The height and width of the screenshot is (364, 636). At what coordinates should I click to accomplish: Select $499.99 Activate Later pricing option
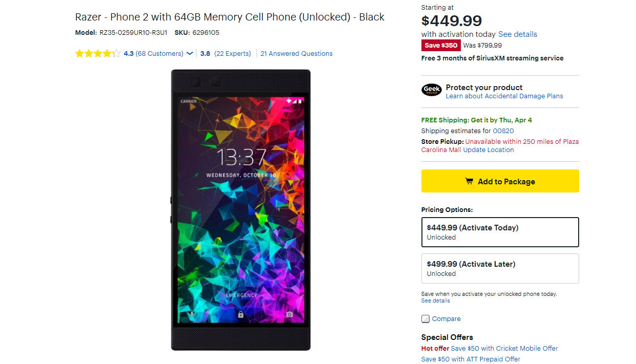pyautogui.click(x=500, y=268)
